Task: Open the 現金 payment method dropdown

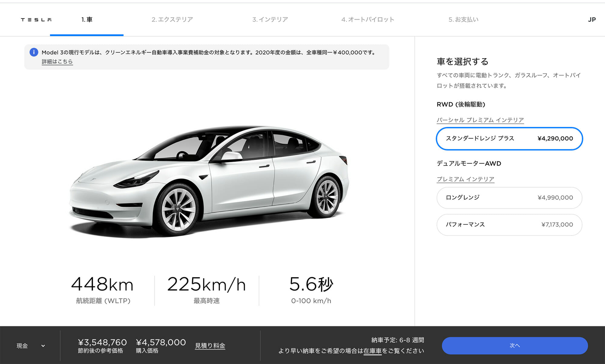Action: [31, 346]
